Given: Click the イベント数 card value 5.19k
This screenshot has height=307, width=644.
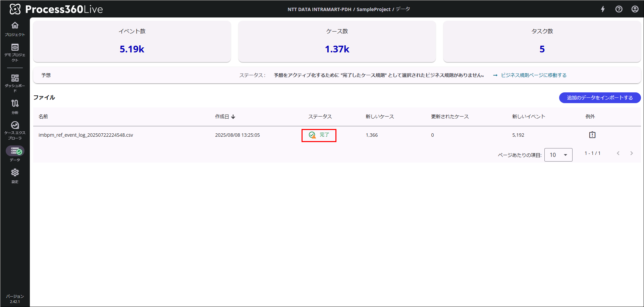Looking at the screenshot, I should pos(132,49).
